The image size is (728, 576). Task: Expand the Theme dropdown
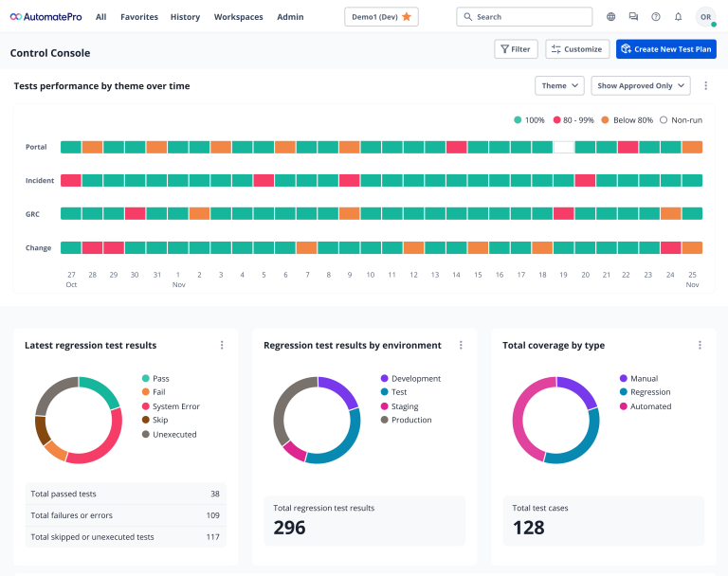click(559, 86)
